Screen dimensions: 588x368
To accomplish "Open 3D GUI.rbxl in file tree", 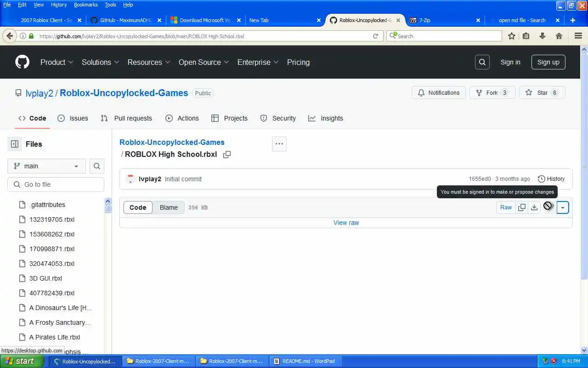I will click(45, 278).
